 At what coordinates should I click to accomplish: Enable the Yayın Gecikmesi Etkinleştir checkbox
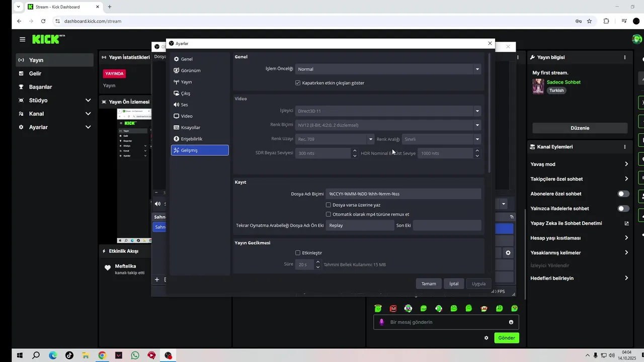[x=298, y=253]
